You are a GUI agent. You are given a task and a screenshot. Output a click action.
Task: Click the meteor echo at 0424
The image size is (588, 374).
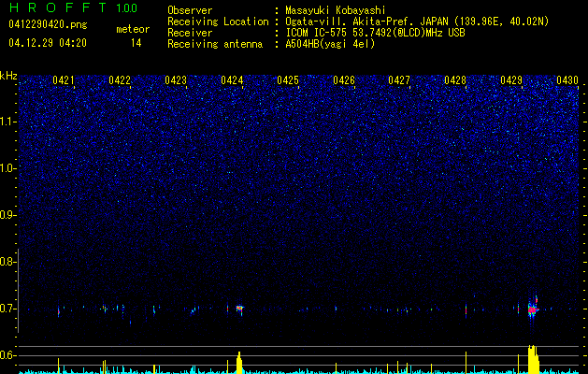(x=240, y=309)
